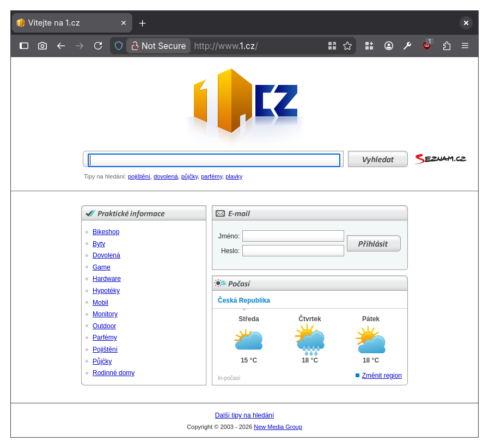Open the hamburger application menu
The width and height of the screenshot is (489, 448).
click(465, 46)
